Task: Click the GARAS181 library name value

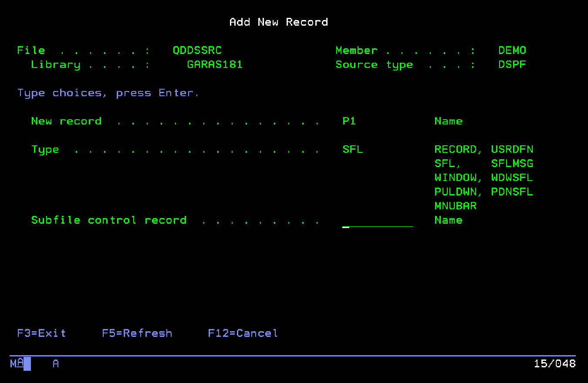Action: click(x=215, y=65)
